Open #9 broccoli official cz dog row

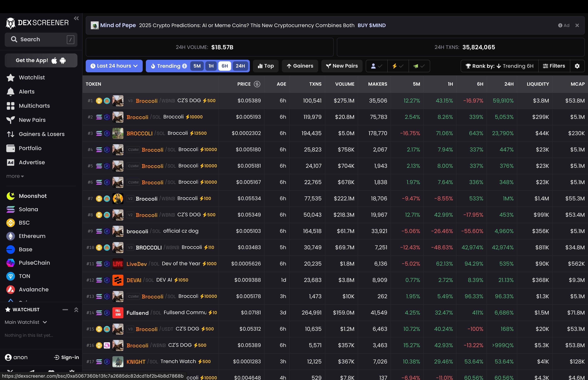[x=335, y=231]
